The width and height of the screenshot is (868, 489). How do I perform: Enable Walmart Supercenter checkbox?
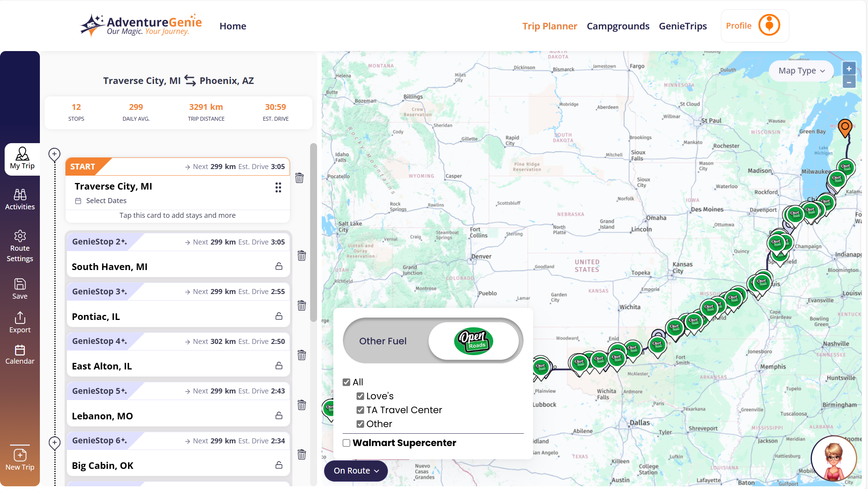(347, 443)
